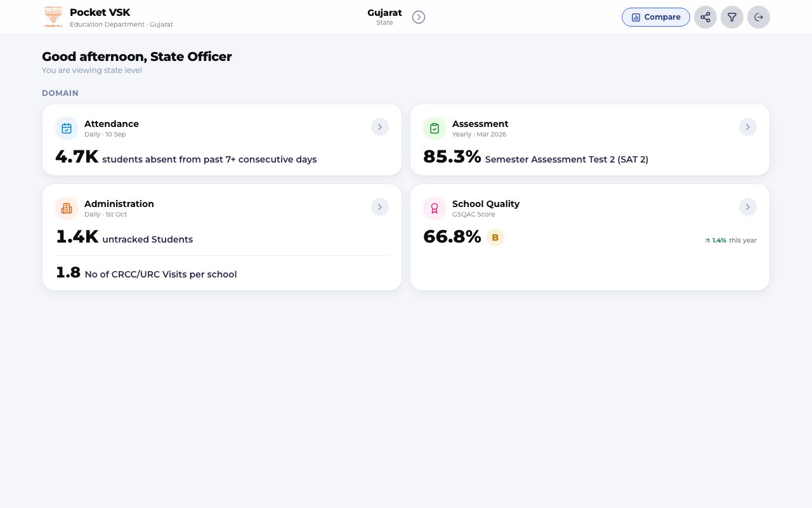The image size is (812, 508).
Task: Click the 'GSQAC Score' subtitle
Action: [474, 215]
